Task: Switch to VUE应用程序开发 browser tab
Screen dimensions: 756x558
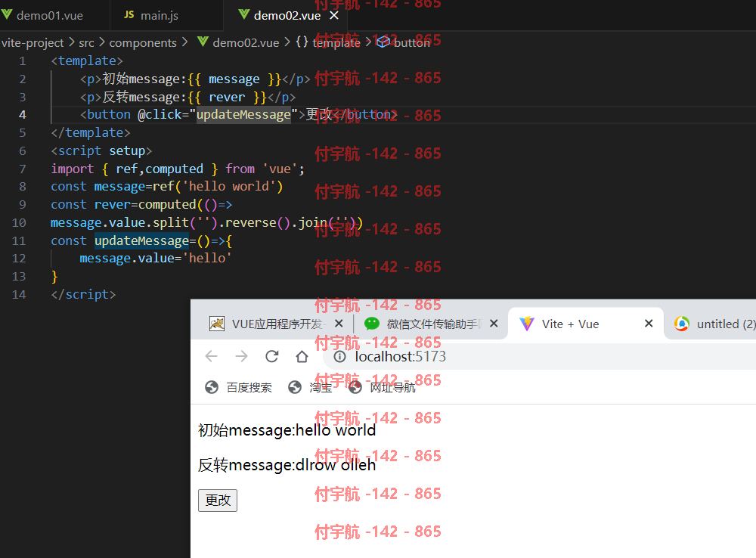Action: click(276, 324)
